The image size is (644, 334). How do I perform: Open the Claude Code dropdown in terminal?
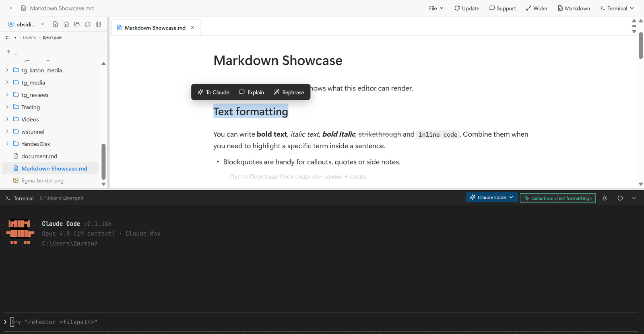(491, 197)
